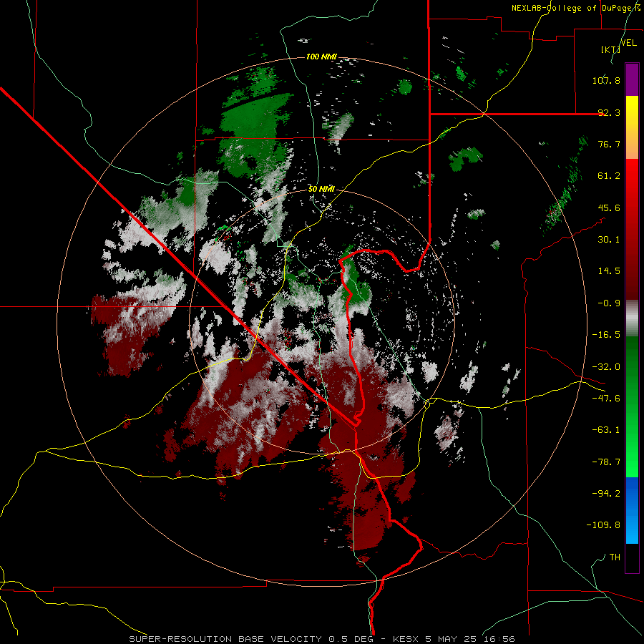Select the 92.3 legend value
644x644 pixels.
609,112
